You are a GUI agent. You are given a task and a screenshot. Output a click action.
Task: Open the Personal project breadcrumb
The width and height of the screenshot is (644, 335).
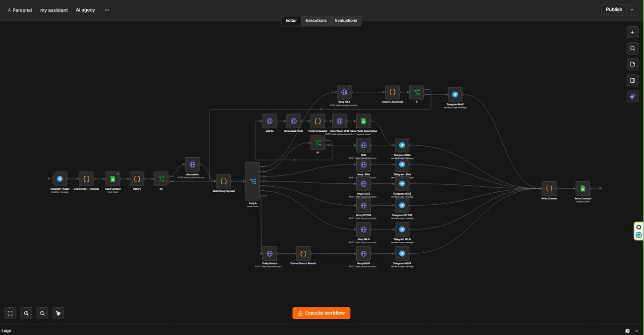click(x=20, y=10)
